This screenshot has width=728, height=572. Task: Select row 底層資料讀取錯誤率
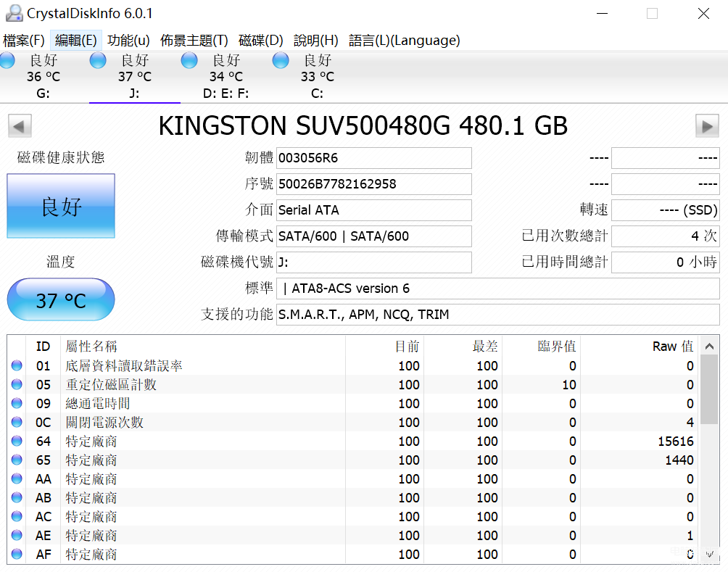pos(353,366)
